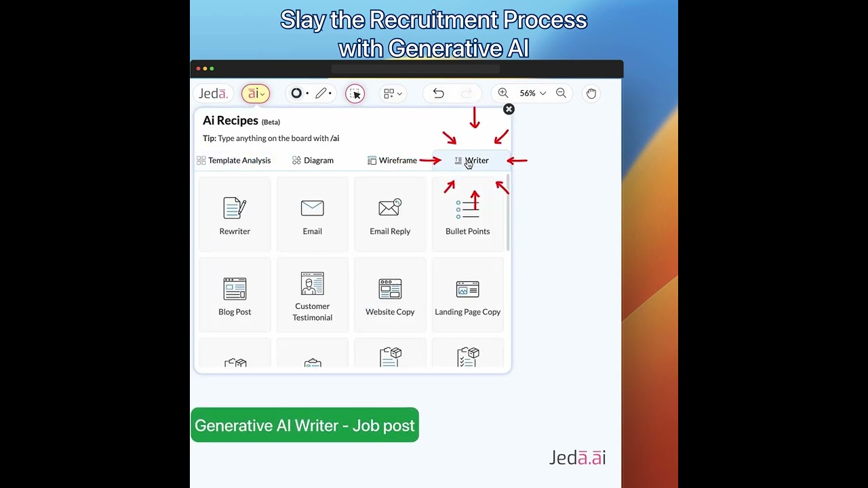
Task: Open the templates grid dropdown
Action: tap(393, 94)
